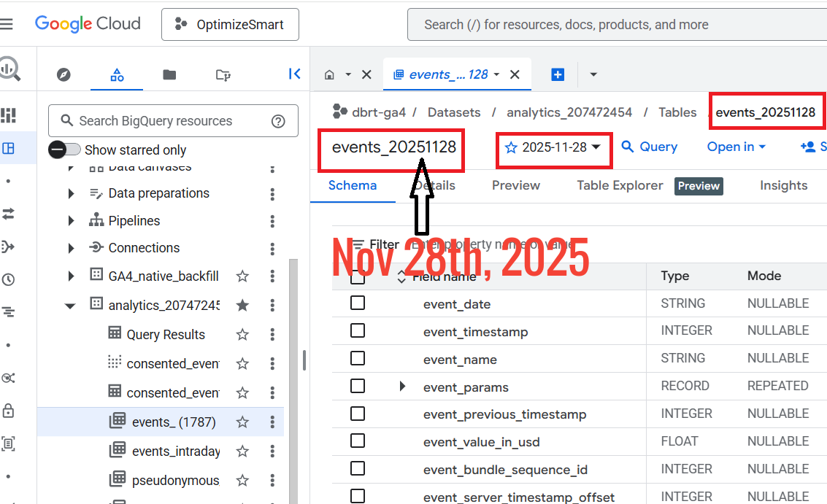827x504 pixels.
Task: Star the GA4_native_backfill dataset
Action: pyautogui.click(x=242, y=276)
